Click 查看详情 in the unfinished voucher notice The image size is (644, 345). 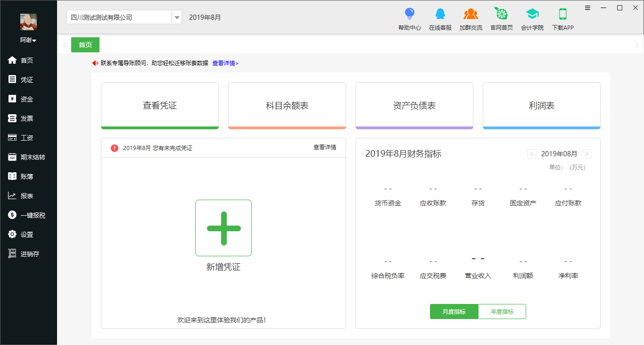tap(325, 147)
